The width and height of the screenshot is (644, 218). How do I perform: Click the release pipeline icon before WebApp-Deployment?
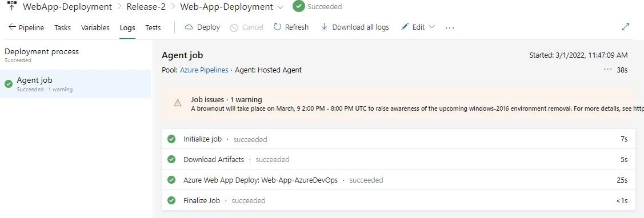12,5
